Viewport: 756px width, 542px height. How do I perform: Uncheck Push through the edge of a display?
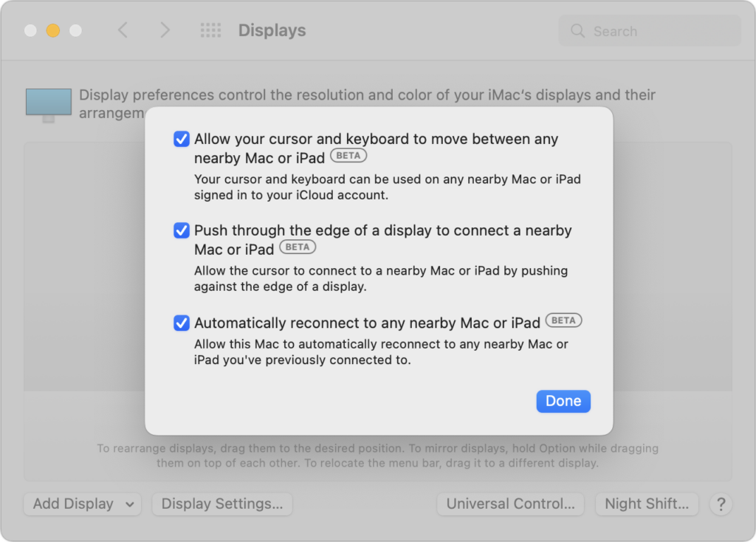[x=182, y=230]
